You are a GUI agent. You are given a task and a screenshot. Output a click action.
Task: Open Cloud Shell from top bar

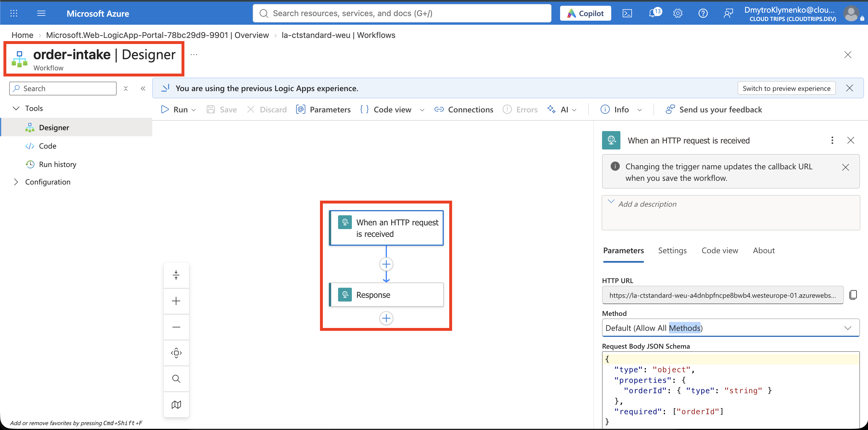click(x=627, y=14)
